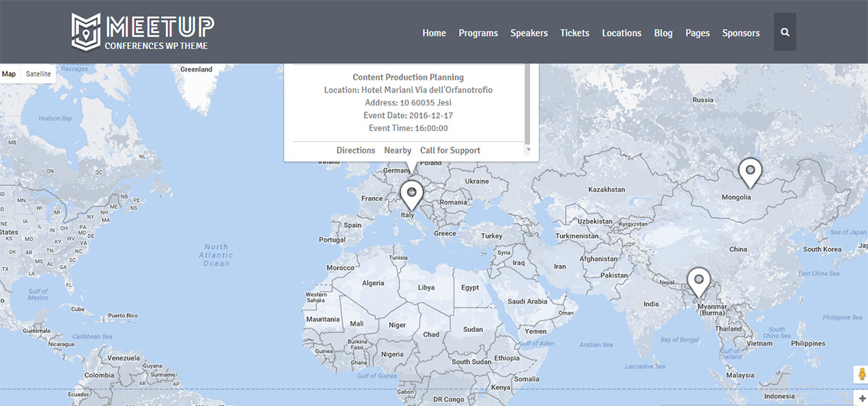This screenshot has height=406, width=868.
Task: Click the Nearby link in popup
Action: [x=398, y=151]
